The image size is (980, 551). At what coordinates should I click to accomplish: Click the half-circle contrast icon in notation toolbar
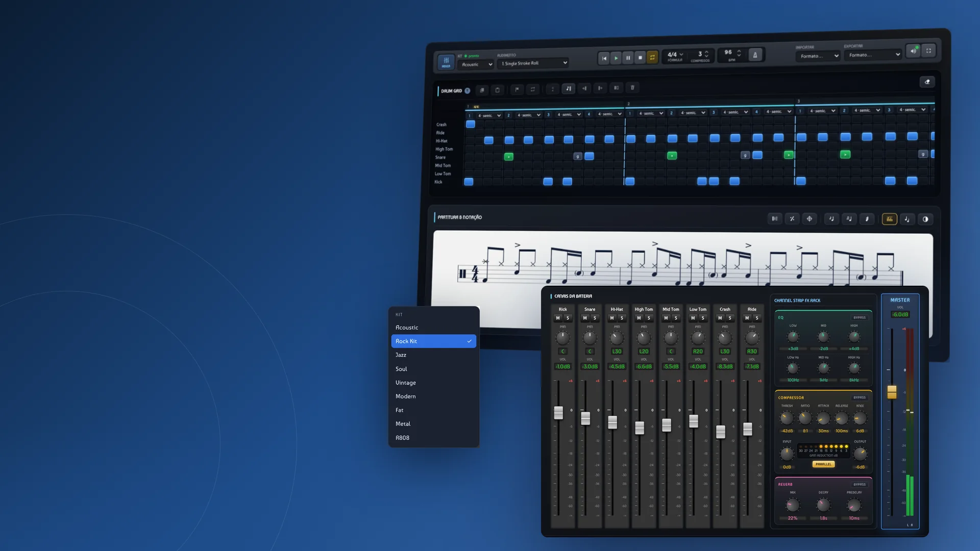point(925,219)
